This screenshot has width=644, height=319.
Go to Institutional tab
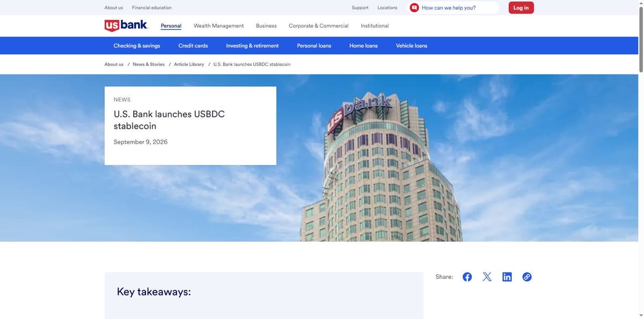pyautogui.click(x=375, y=26)
